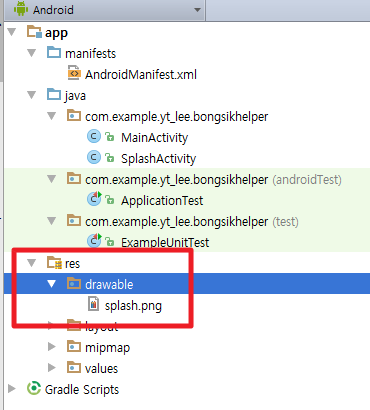Screen dimensions: 370x410
Task: Select the res folder label
Action: [72, 264]
